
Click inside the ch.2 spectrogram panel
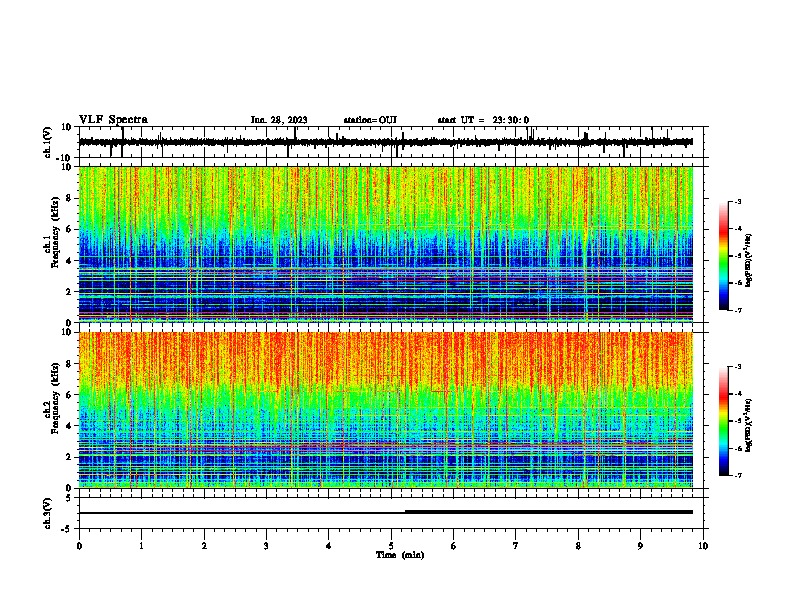coord(386,410)
